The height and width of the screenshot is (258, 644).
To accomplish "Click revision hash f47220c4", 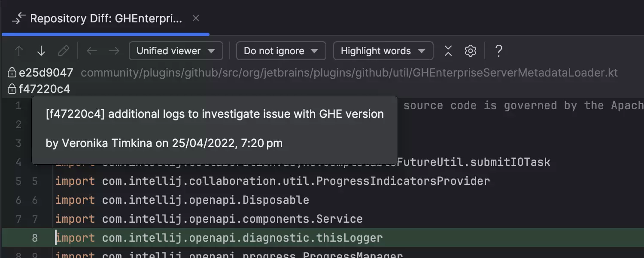I will click(45, 89).
